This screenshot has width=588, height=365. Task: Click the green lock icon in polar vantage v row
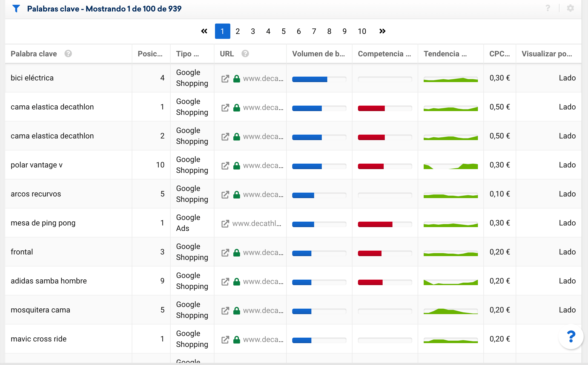(x=237, y=166)
